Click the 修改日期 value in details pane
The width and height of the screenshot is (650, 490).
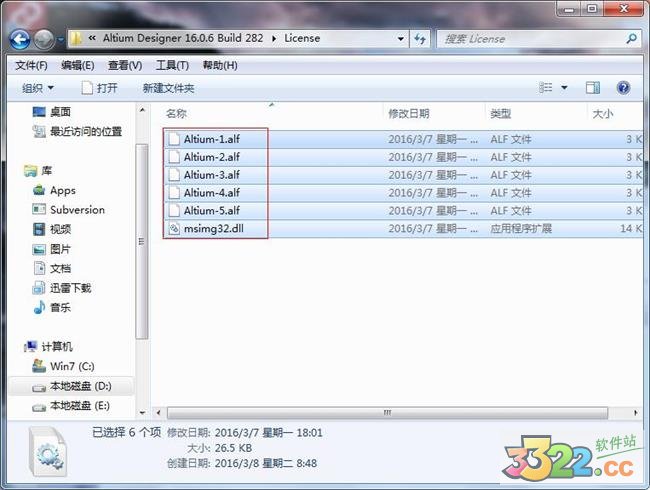[268, 433]
